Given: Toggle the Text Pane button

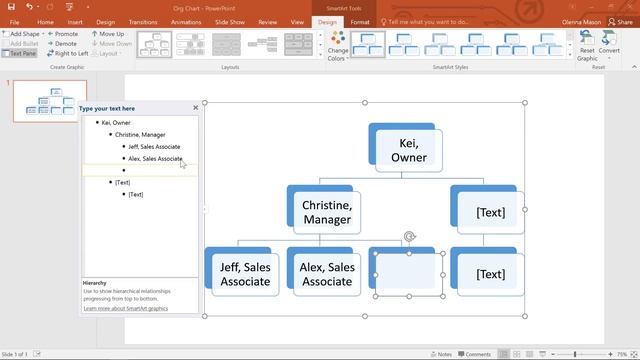Looking at the screenshot, I should 19,53.
